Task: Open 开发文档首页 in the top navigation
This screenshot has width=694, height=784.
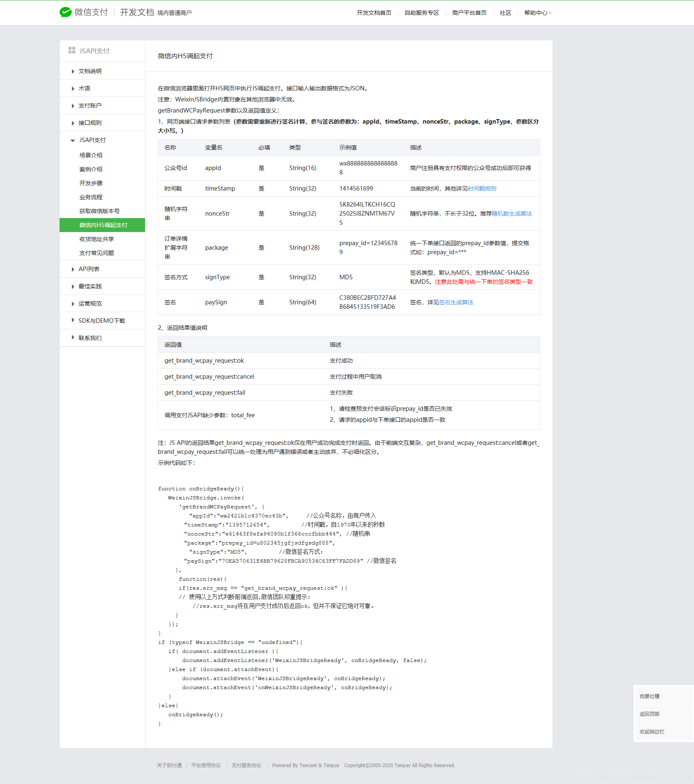Action: (374, 13)
